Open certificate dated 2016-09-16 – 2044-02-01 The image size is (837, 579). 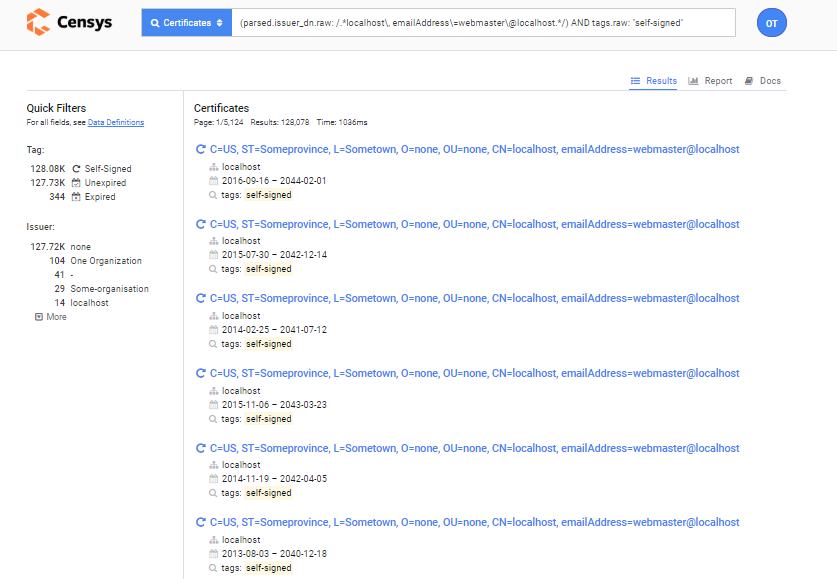tap(474, 149)
